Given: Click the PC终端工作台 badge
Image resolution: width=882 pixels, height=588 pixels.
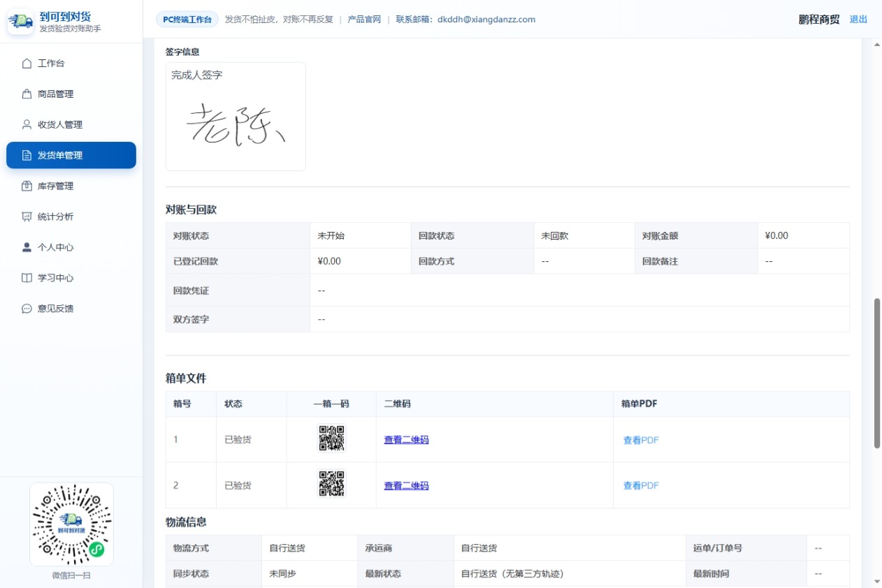Looking at the screenshot, I should (187, 20).
